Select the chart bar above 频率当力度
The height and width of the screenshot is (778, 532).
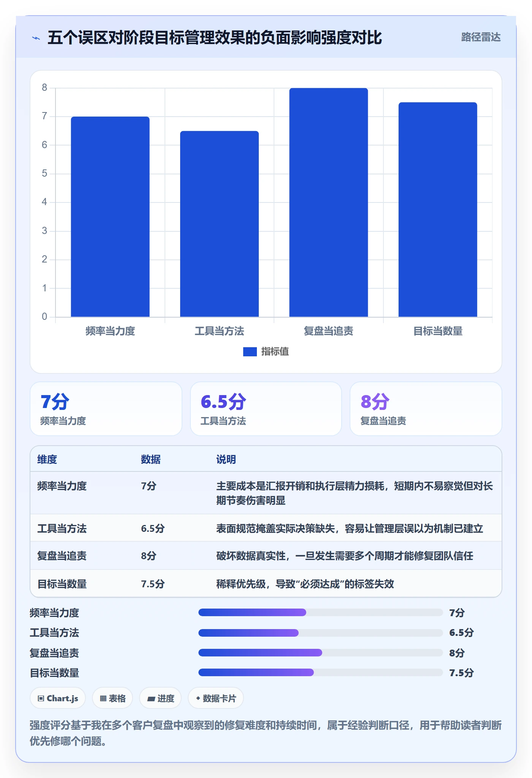(x=110, y=217)
